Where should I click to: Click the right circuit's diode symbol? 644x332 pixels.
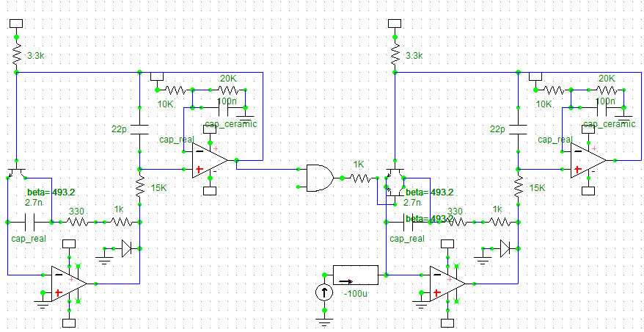505,248
